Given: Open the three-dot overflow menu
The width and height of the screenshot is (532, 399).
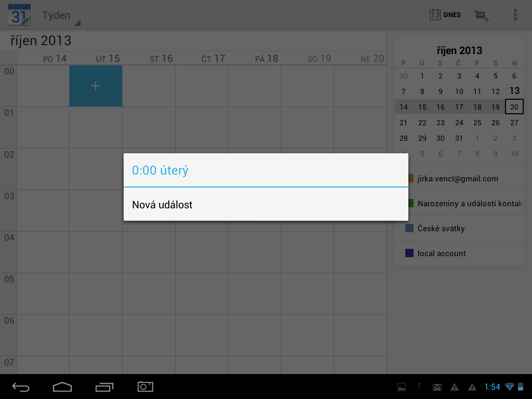Looking at the screenshot, I should pyautogui.click(x=515, y=15).
